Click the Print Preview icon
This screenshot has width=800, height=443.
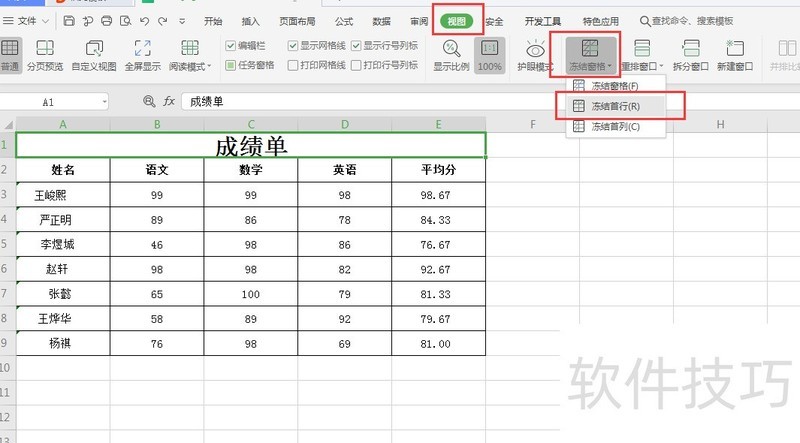click(125, 21)
